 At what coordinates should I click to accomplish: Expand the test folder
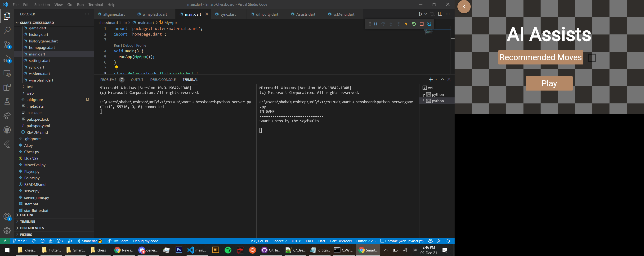[x=30, y=87]
